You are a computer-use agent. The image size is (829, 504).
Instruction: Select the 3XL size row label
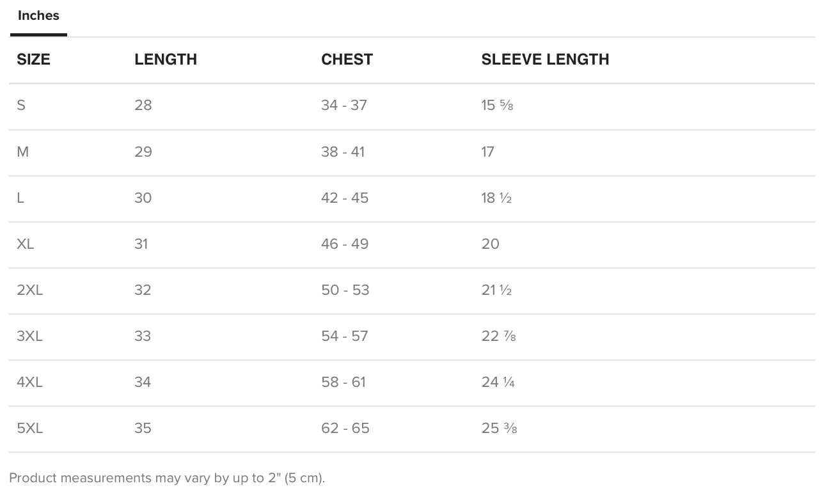point(30,336)
